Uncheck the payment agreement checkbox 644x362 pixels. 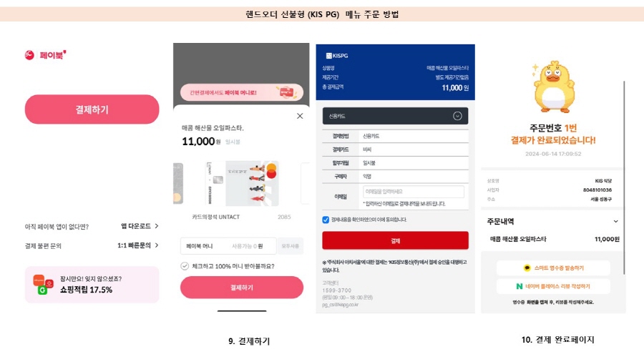point(326,220)
